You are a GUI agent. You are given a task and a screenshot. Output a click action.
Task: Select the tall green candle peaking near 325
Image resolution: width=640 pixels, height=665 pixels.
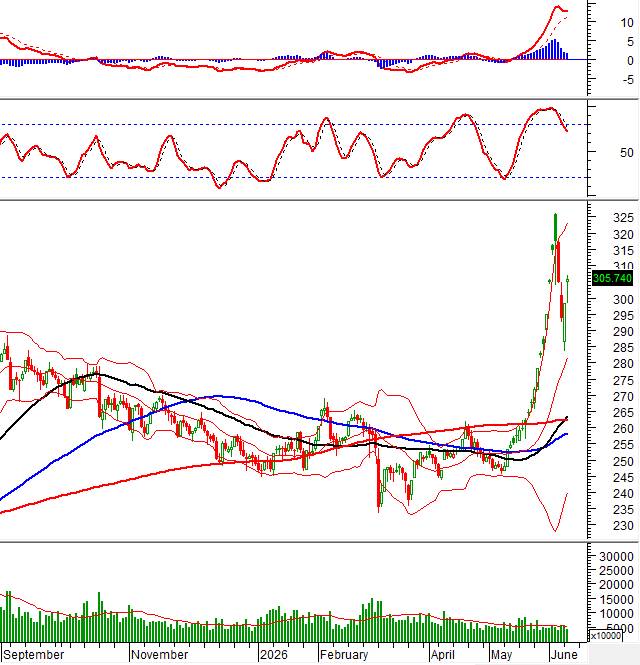[555, 228]
